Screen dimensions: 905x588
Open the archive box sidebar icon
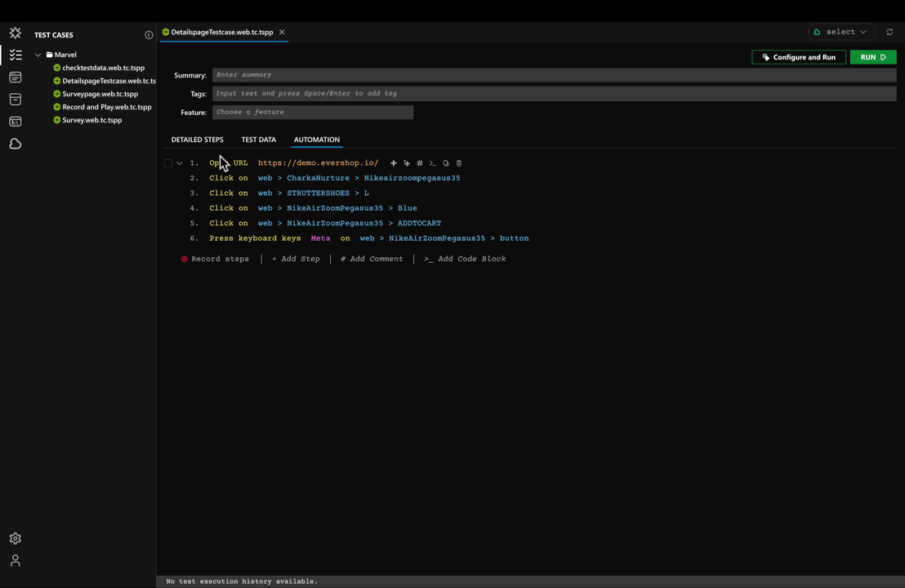coord(16,100)
